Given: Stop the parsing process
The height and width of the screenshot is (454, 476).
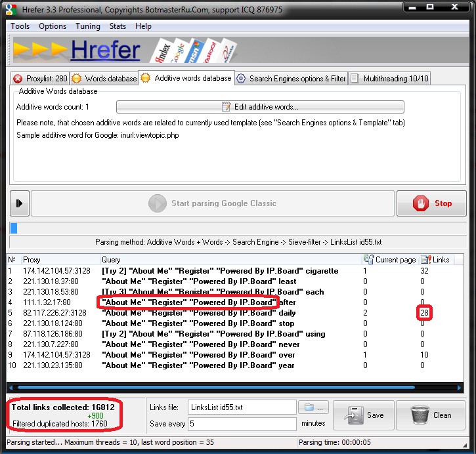Looking at the screenshot, I should 431,203.
